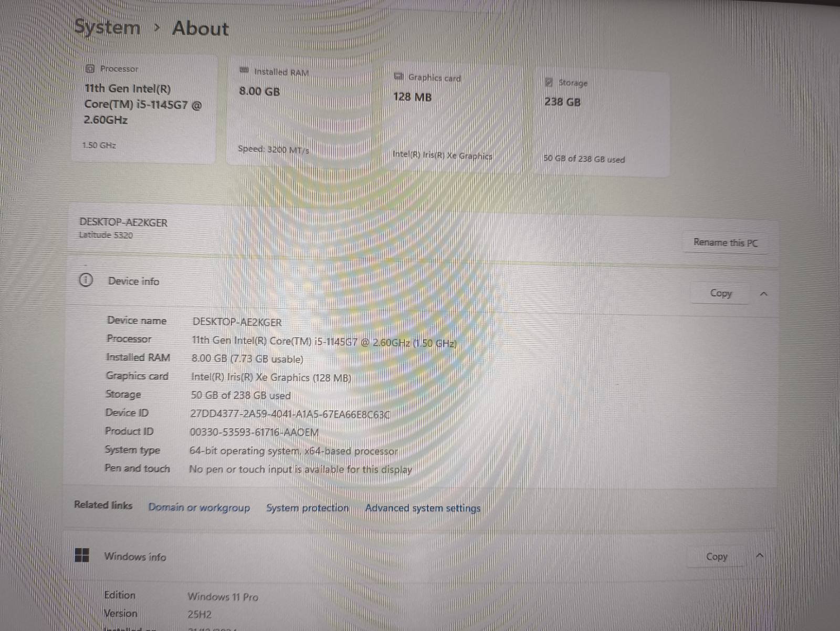This screenshot has height=631, width=840.
Task: Open Advanced system settings link
Action: (x=423, y=508)
